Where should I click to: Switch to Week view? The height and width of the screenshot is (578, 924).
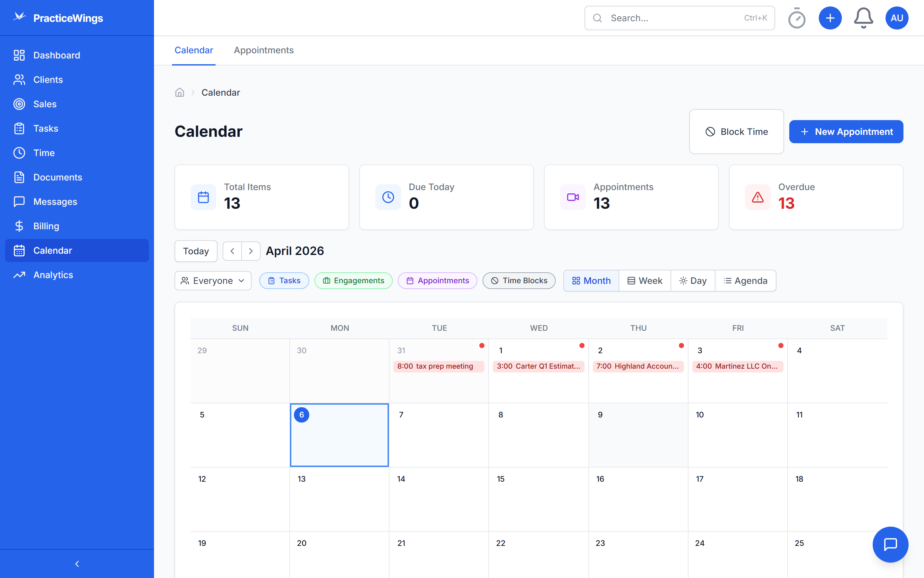pos(645,281)
